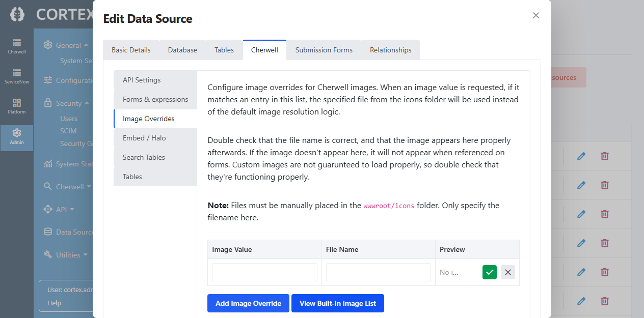This screenshot has width=644, height=318.
Task: Go to the Relationships tab
Action: pos(391,50)
